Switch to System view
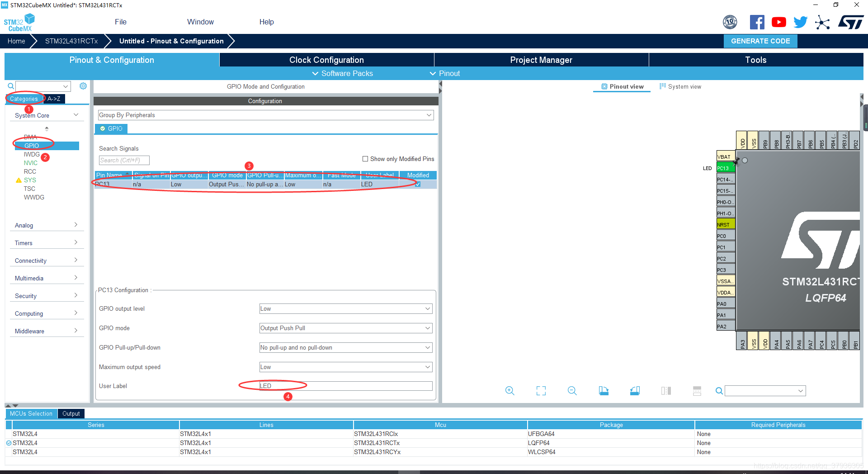The height and width of the screenshot is (474, 868). pyautogui.click(x=680, y=86)
